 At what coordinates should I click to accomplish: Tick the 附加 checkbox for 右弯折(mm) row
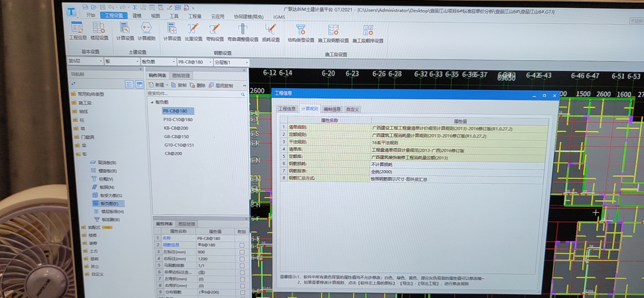[x=243, y=286]
